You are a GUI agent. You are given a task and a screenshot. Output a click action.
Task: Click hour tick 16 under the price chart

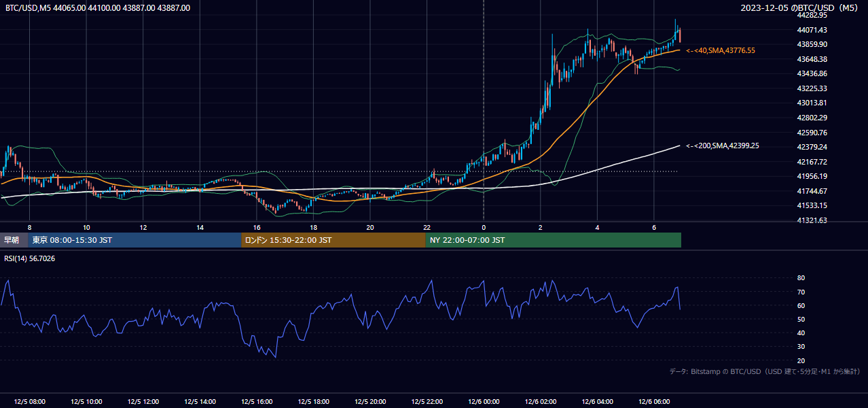(257, 227)
